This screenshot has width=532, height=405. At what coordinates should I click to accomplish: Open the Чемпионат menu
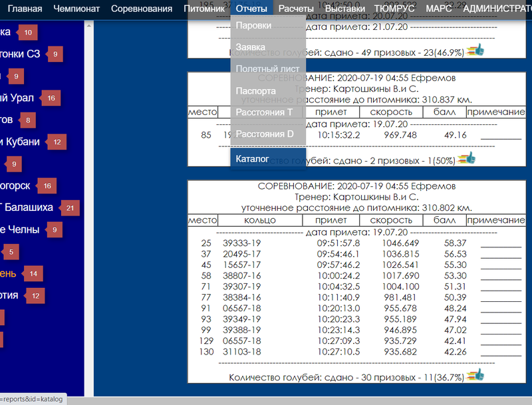[76, 9]
